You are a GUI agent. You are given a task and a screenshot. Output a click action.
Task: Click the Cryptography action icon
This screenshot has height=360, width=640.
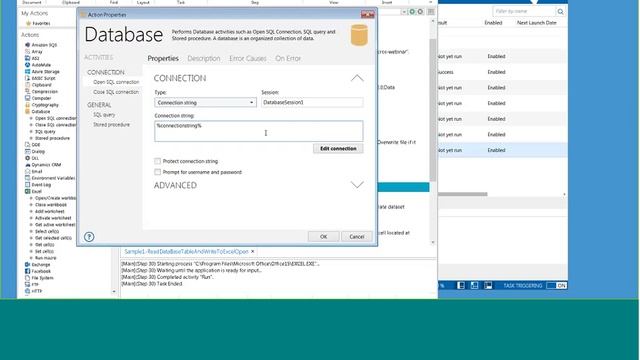click(27, 105)
